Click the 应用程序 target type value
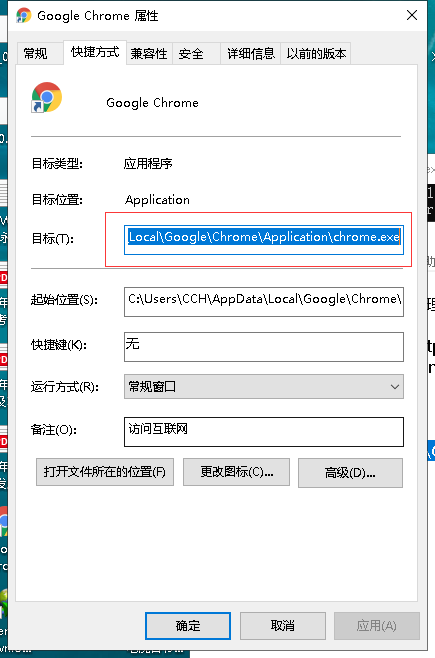This screenshot has width=435, height=658. 148,163
